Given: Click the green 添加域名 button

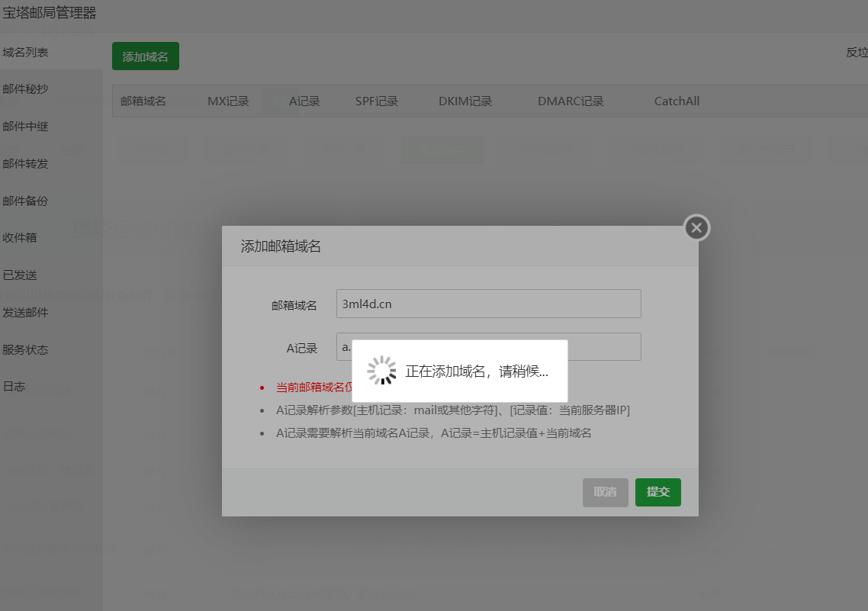Looking at the screenshot, I should [x=145, y=56].
